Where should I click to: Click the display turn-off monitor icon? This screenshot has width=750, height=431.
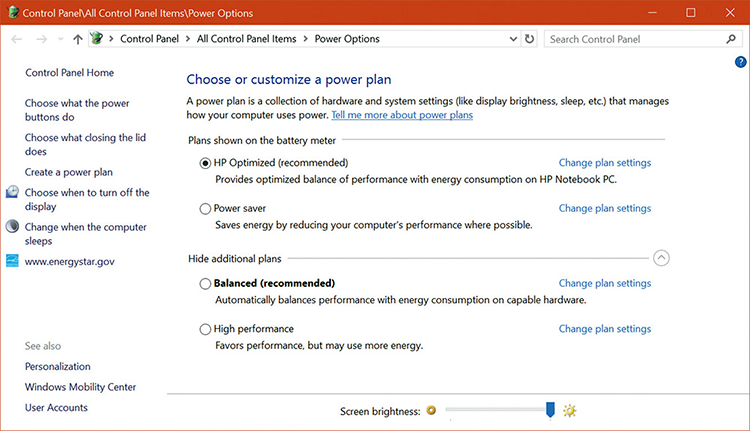pyautogui.click(x=12, y=192)
